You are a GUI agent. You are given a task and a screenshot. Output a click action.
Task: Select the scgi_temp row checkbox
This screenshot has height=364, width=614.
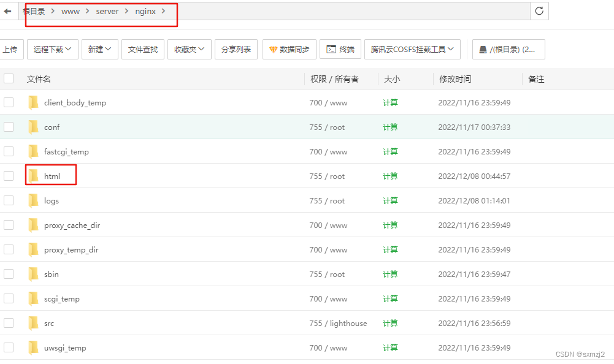click(x=9, y=298)
